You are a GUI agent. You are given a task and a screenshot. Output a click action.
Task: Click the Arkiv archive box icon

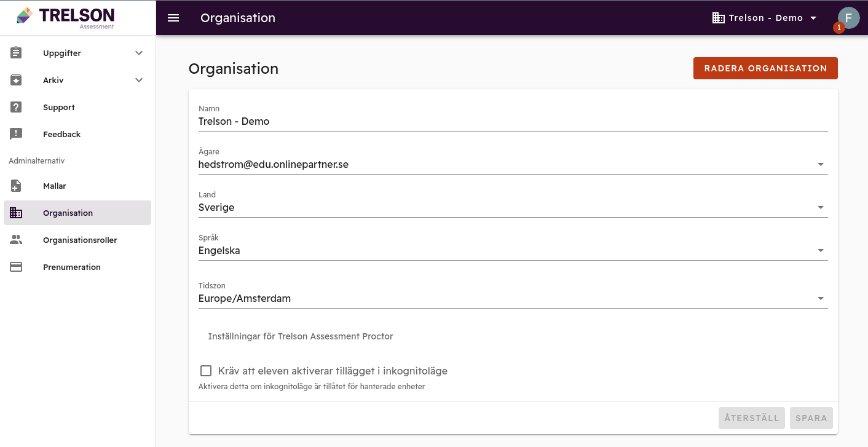click(16, 80)
